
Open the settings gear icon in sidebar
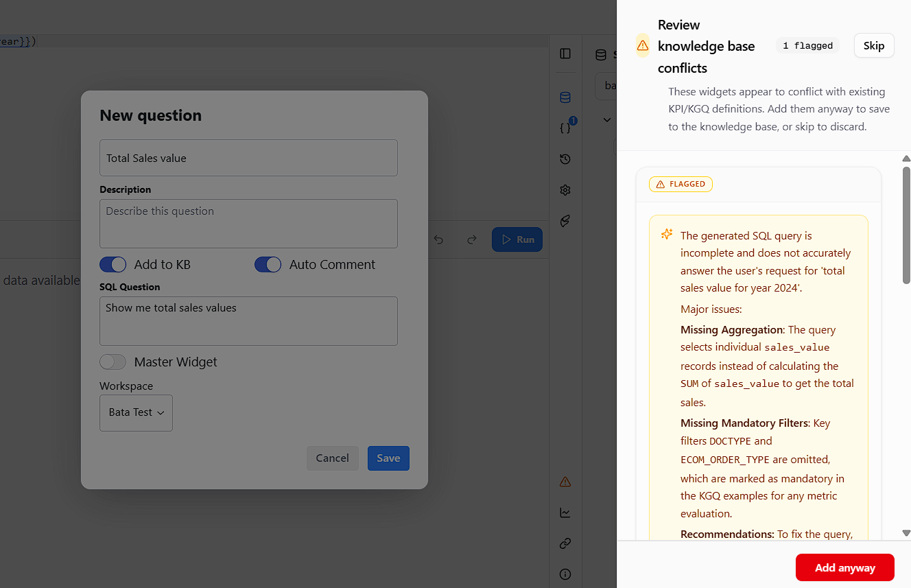pos(565,190)
